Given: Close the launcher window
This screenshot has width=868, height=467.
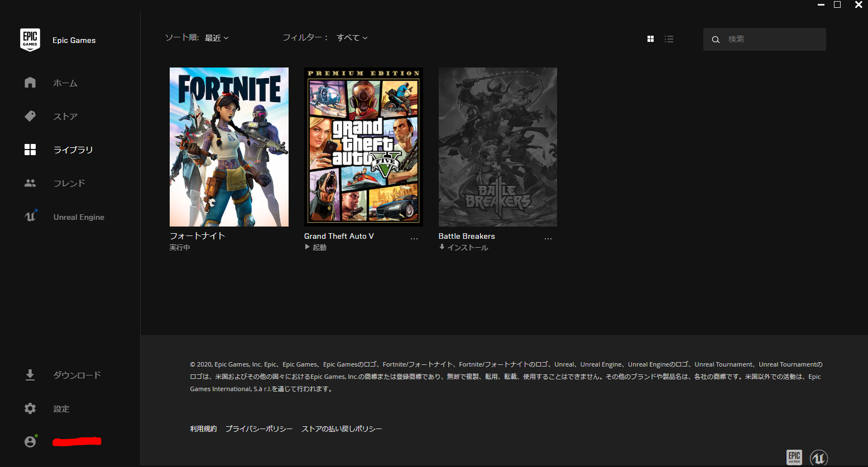Looking at the screenshot, I should [859, 4].
